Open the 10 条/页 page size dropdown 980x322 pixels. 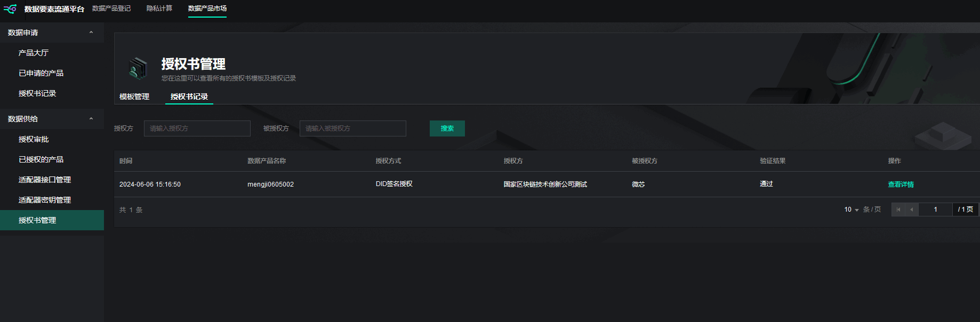click(852, 210)
